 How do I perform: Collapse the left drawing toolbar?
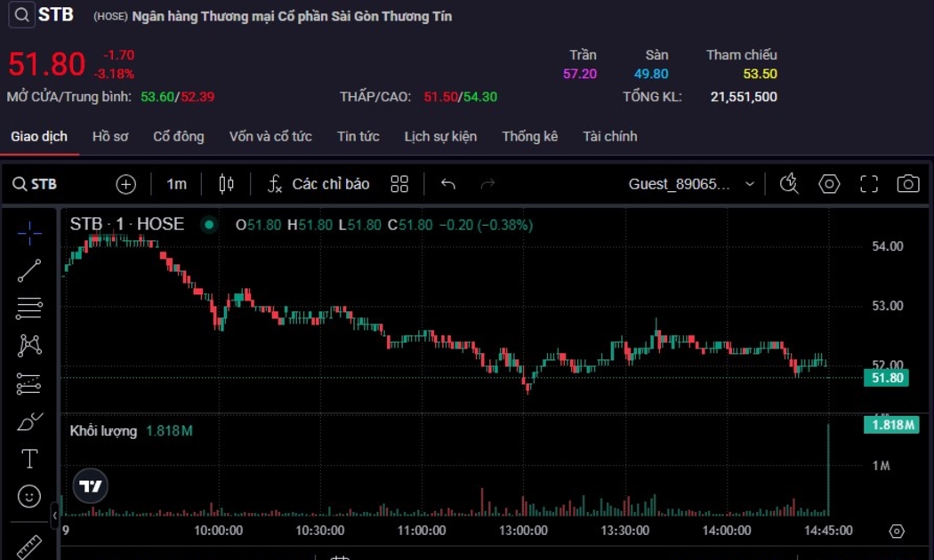[54, 515]
